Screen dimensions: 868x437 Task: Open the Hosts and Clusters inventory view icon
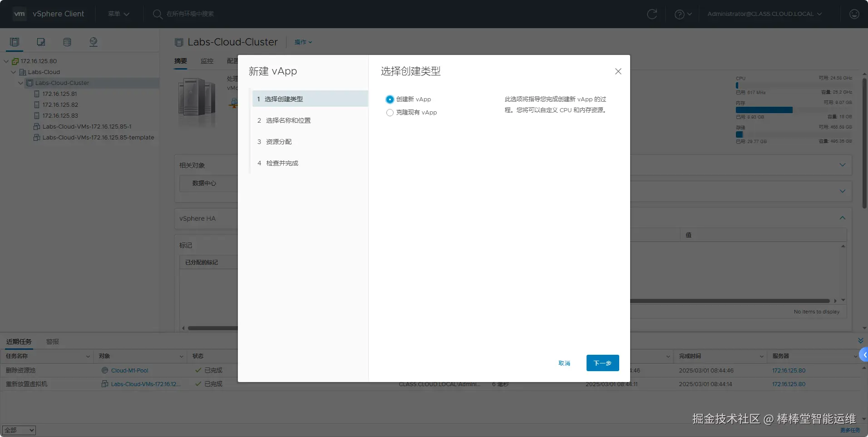click(15, 42)
